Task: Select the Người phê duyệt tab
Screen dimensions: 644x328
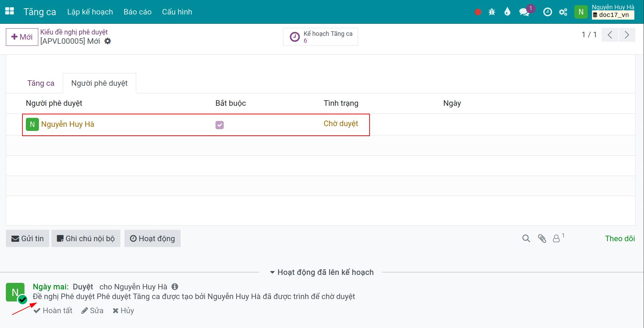Action: coord(99,83)
